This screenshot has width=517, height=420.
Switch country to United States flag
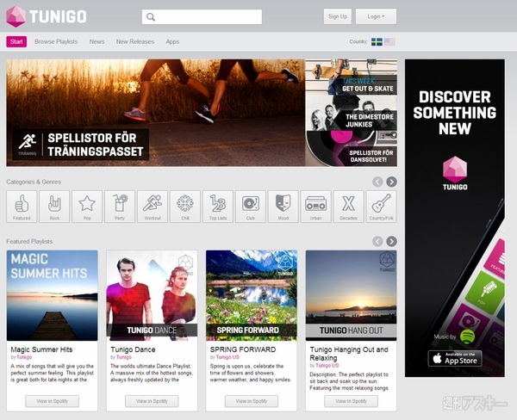pos(389,42)
